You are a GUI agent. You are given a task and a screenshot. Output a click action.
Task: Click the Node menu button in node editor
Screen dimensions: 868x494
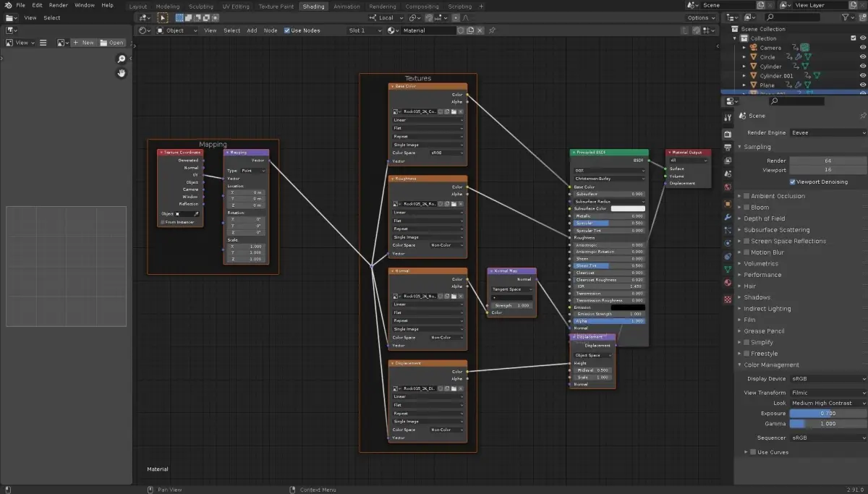click(271, 30)
